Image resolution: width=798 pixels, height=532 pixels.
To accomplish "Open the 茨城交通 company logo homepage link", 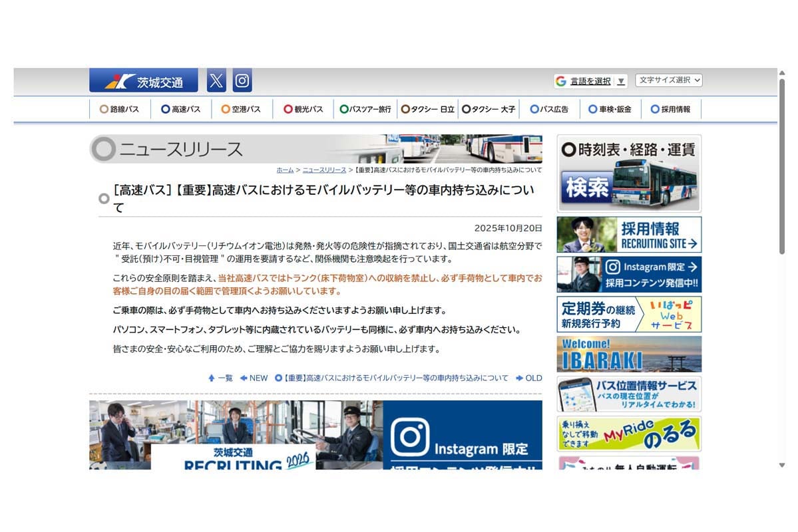I will click(x=143, y=80).
